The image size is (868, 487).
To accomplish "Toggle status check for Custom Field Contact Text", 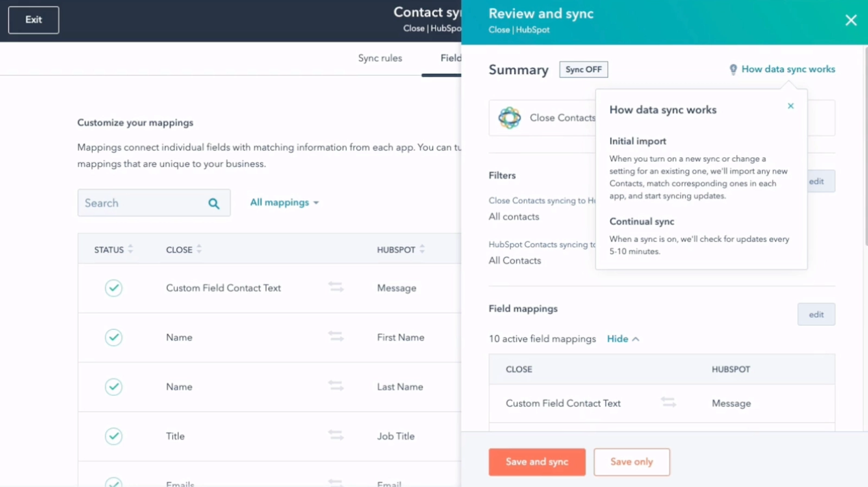I will pos(113,288).
